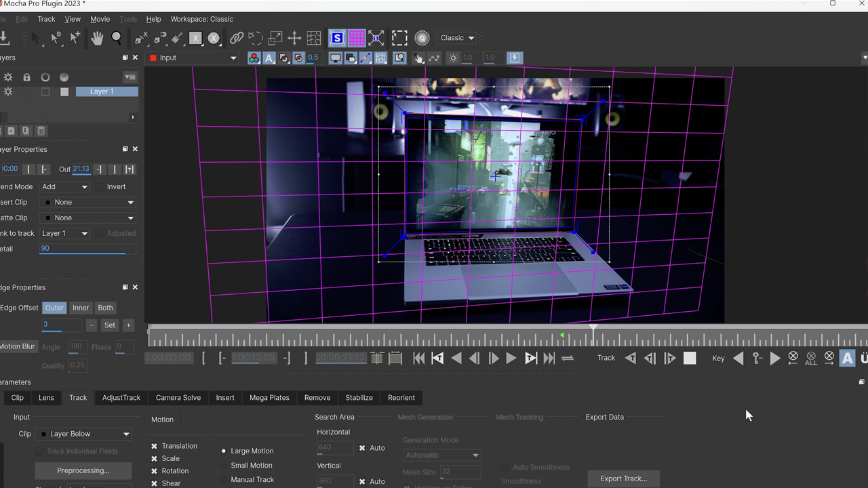Select the Inner edge offset button
This screenshot has width=868, height=488.
coord(81,308)
